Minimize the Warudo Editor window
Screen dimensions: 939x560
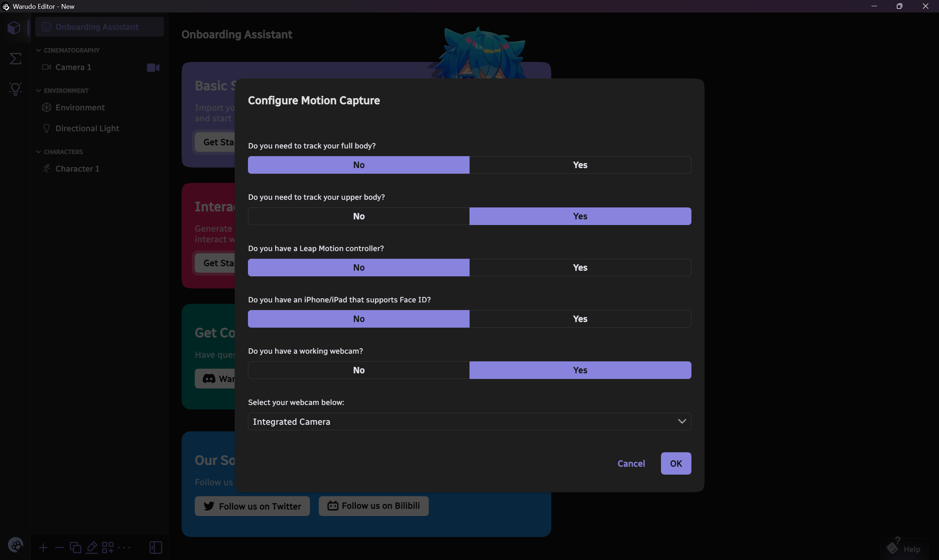(874, 6)
